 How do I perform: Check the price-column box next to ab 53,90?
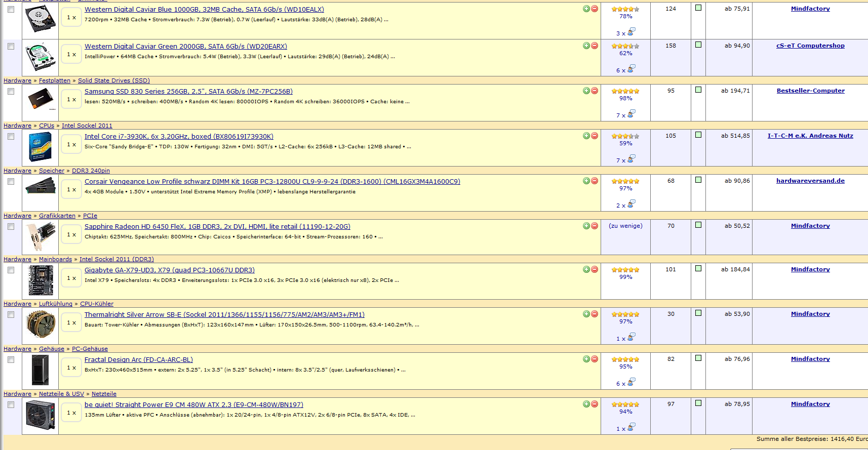pyautogui.click(x=698, y=313)
